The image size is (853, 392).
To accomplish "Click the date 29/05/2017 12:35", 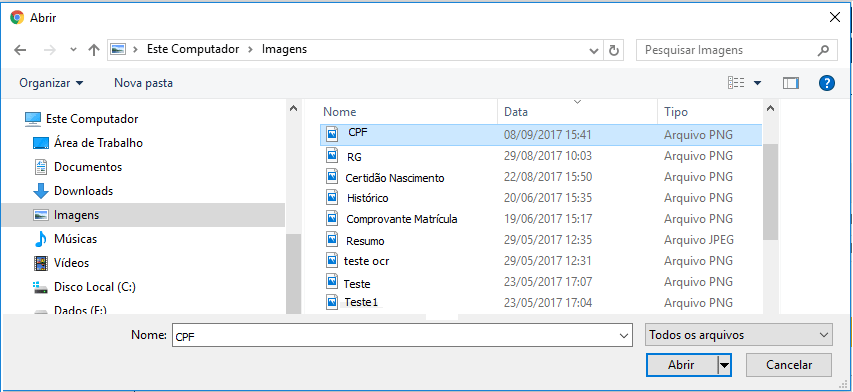I will [548, 240].
